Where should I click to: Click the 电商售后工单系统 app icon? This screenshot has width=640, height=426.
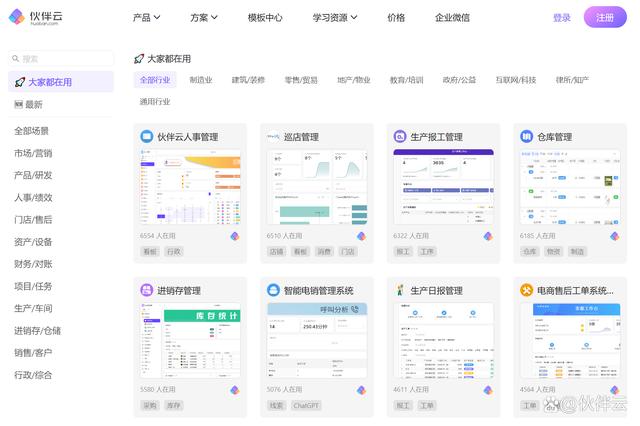tap(527, 290)
